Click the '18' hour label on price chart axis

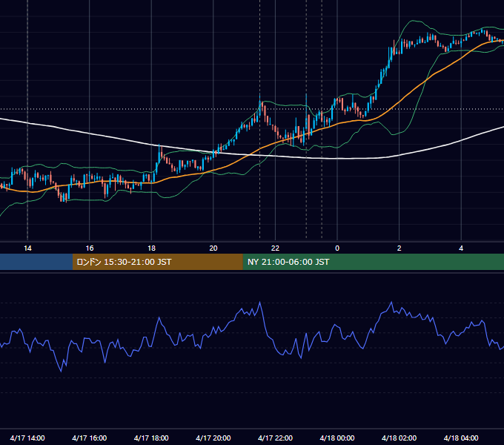click(151, 248)
